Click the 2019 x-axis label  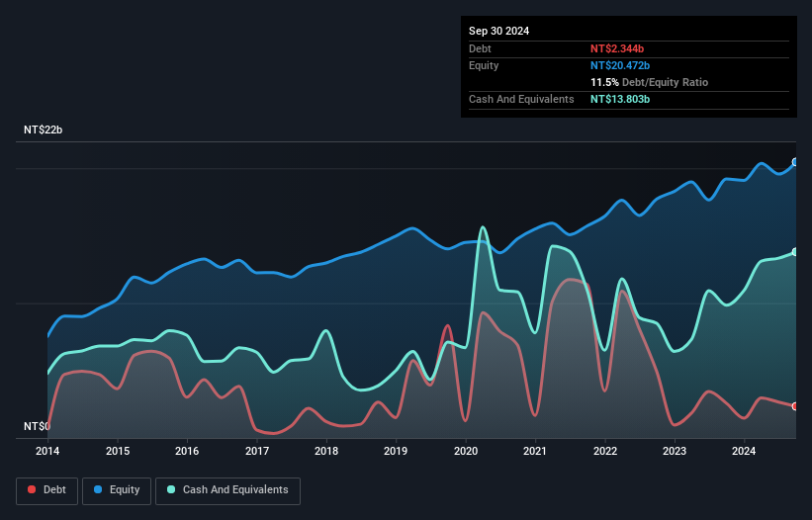click(x=396, y=451)
